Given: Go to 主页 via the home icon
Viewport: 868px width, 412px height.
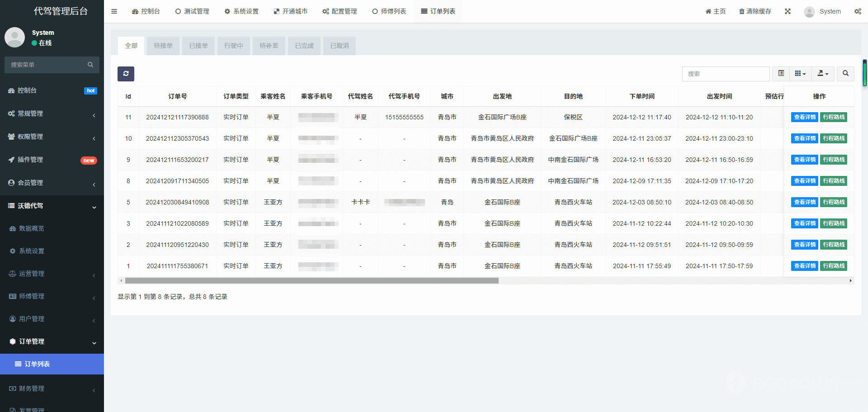Looking at the screenshot, I should coord(708,11).
